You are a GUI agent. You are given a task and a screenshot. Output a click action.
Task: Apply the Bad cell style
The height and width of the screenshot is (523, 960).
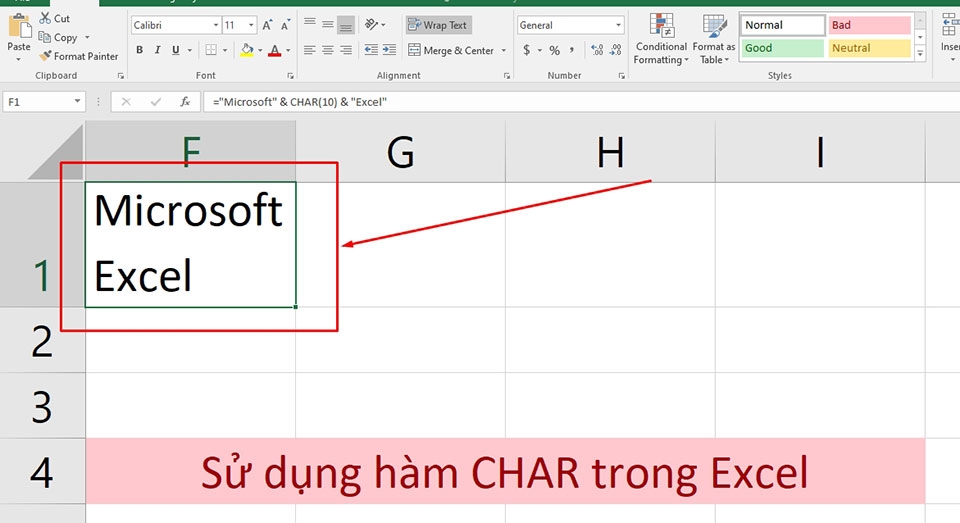(869, 25)
